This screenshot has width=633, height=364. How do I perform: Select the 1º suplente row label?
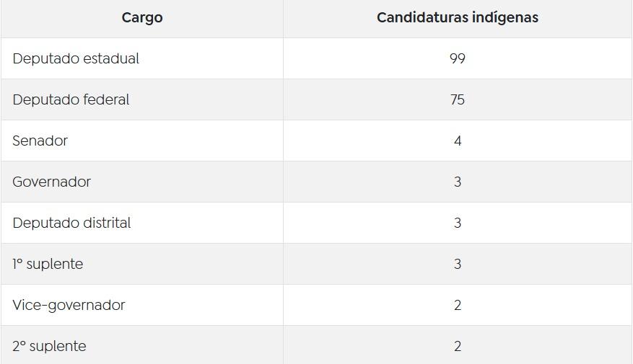click(48, 264)
